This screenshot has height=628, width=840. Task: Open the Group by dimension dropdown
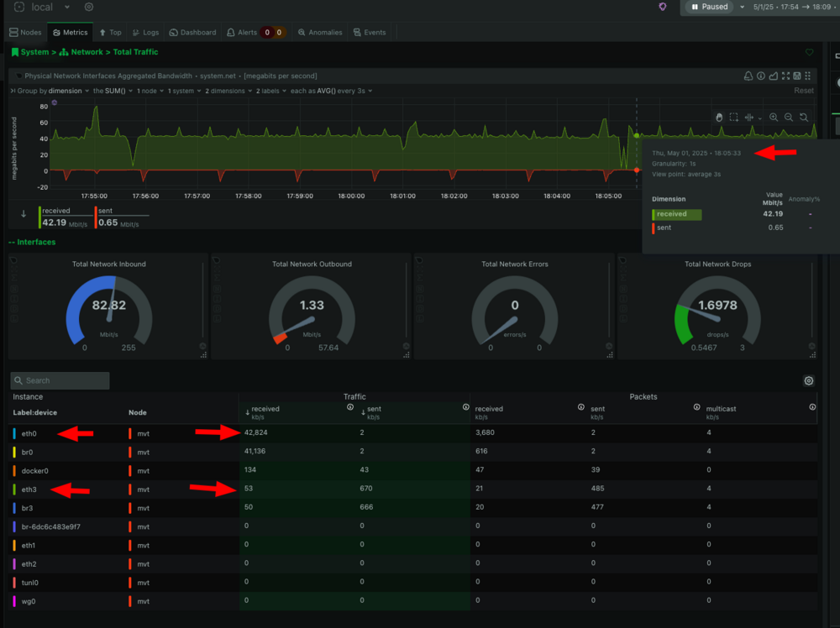(x=69, y=91)
